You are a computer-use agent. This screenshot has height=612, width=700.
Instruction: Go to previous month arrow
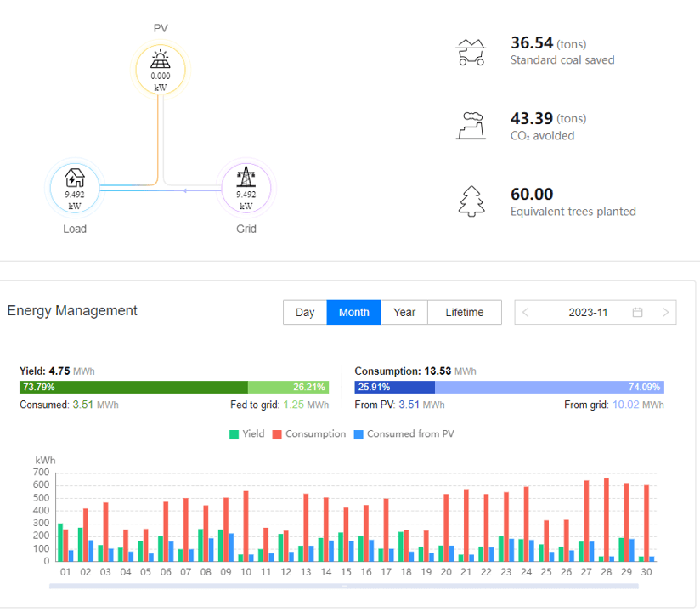click(x=526, y=312)
